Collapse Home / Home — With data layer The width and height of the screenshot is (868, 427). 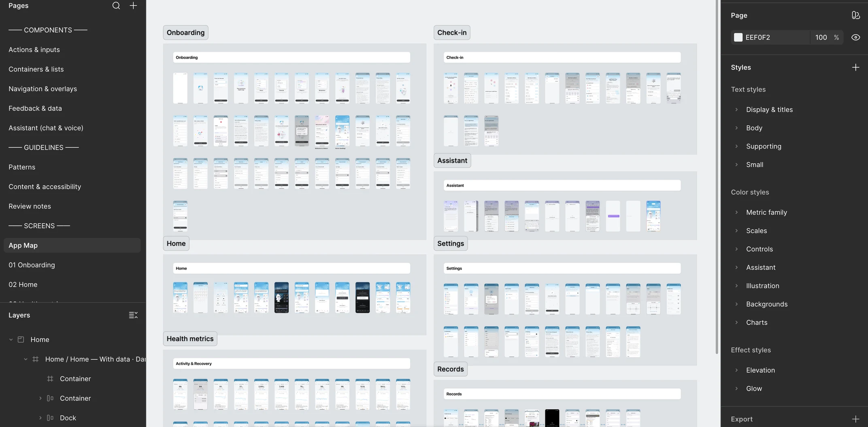(26, 359)
